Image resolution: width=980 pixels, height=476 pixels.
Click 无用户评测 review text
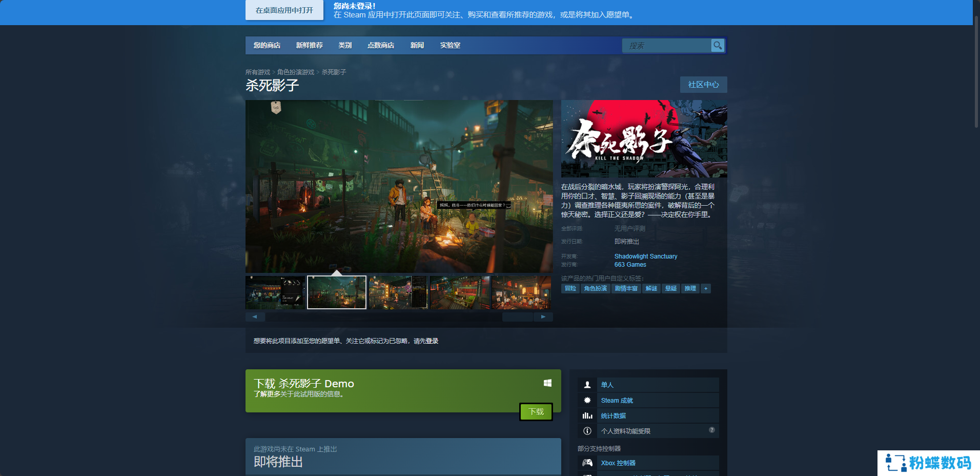coord(630,229)
